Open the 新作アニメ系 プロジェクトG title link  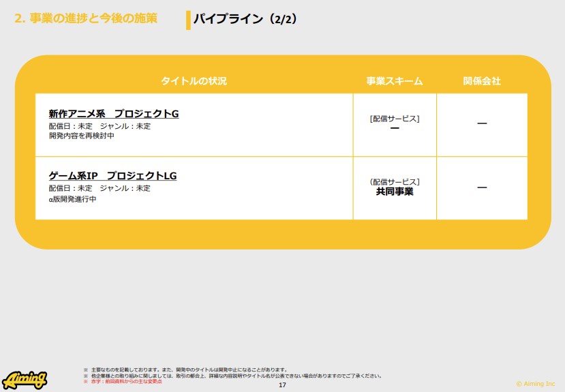(114, 114)
